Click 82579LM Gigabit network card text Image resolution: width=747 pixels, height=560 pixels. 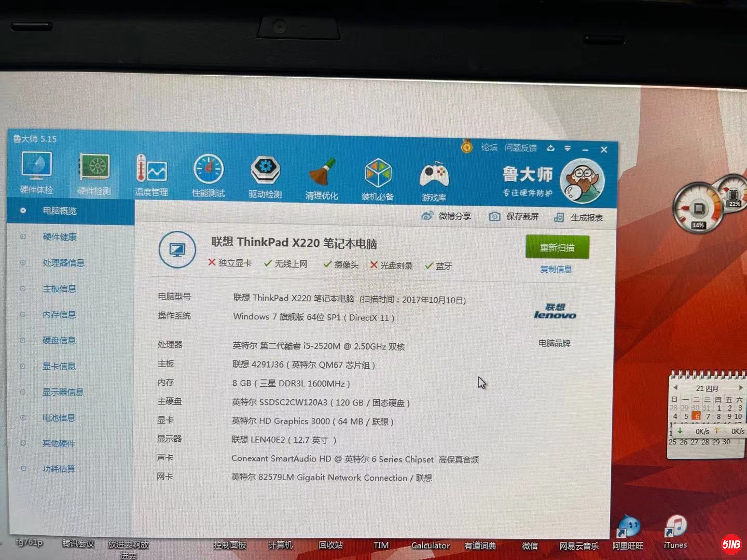pos(331,478)
